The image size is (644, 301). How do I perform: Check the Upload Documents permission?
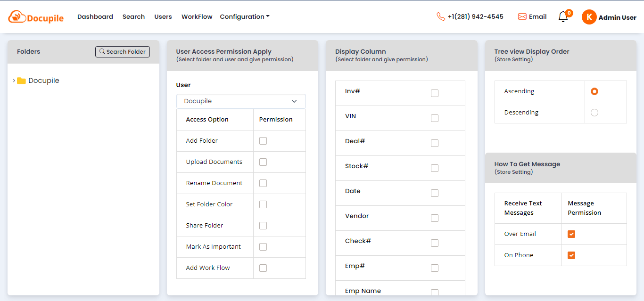point(263,162)
